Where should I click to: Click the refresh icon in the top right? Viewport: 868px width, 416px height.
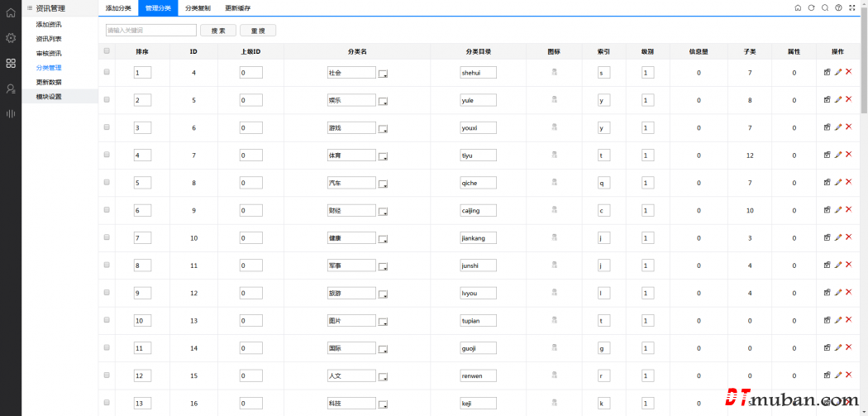[x=811, y=7]
